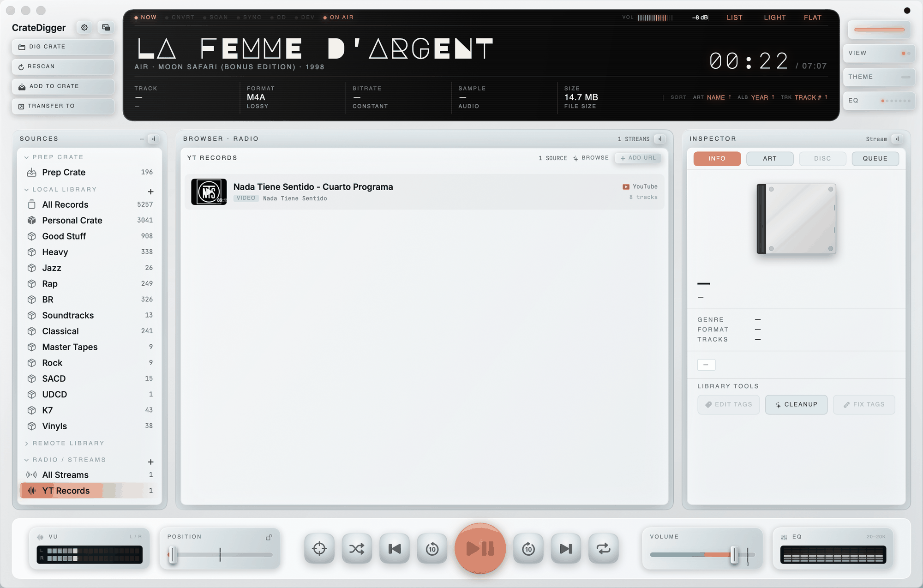This screenshot has height=588, width=923.
Task: Toggle shuffle playback
Action: tap(357, 549)
